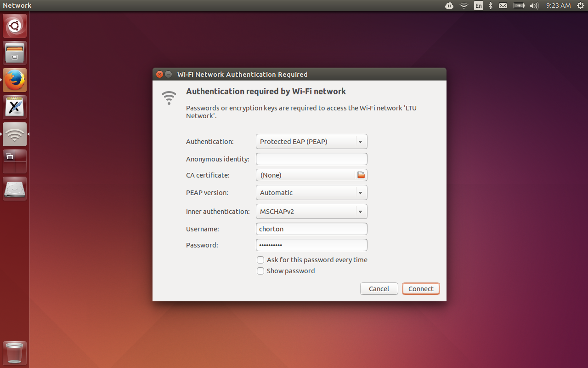
Task: Tick the Show password checkbox
Action: click(261, 271)
